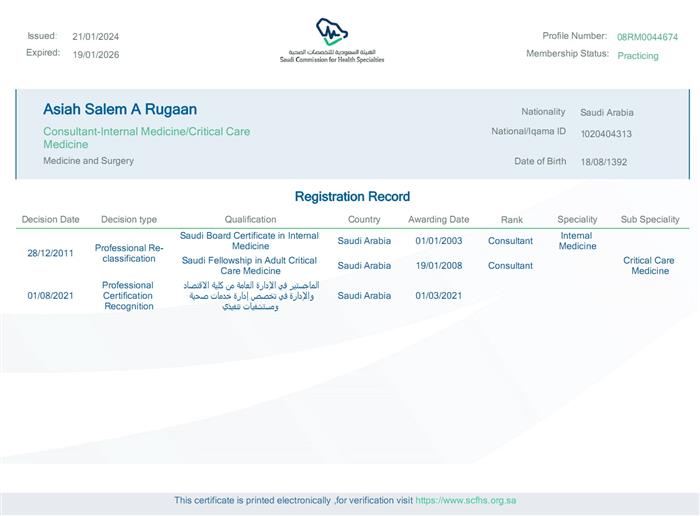
Task: Select the Saudi Fellowship in Adult Critical Care entry
Action: tap(250, 265)
